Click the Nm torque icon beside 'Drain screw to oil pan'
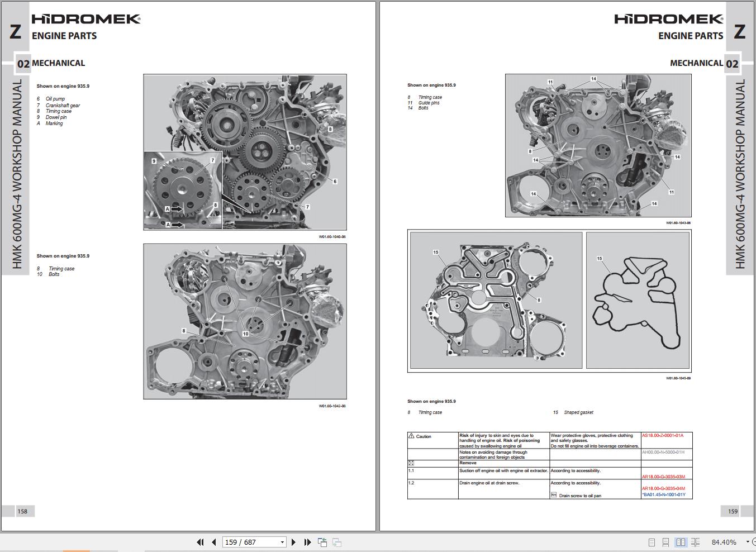 pyautogui.click(x=554, y=495)
